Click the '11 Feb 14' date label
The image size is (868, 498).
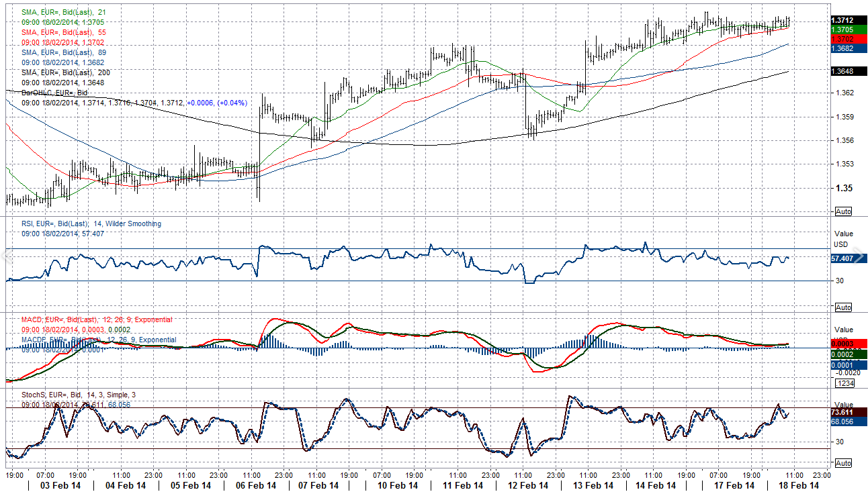click(463, 485)
